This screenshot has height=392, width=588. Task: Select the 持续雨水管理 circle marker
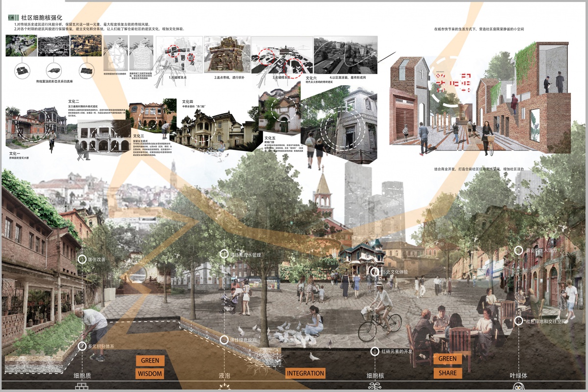click(224, 254)
